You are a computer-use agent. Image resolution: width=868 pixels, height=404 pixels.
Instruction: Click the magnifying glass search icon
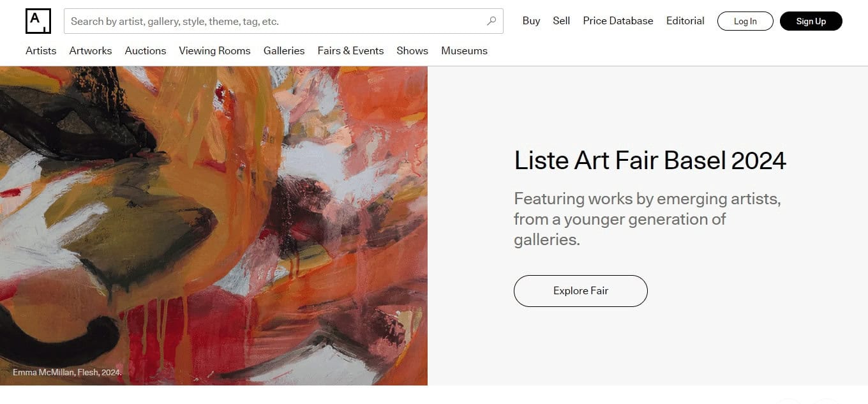[x=491, y=21]
